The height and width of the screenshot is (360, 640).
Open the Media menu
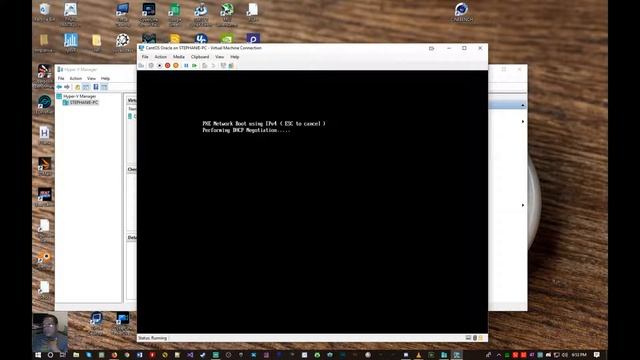pos(179,57)
